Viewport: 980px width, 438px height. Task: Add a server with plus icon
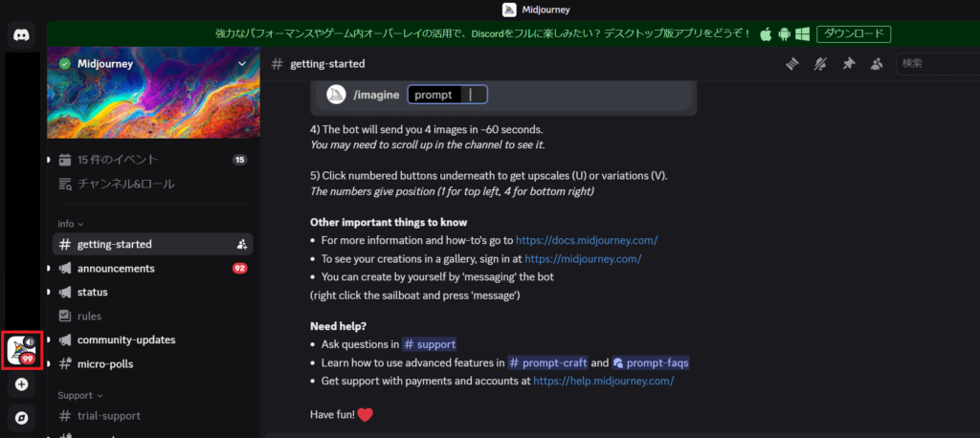tap(21, 384)
